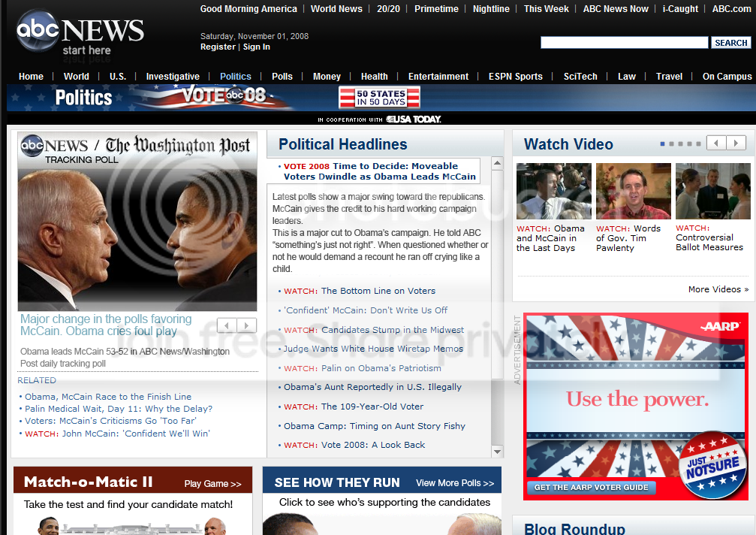
Task: Open Judge Wants White House Wiretap Memos
Action: coord(373,349)
